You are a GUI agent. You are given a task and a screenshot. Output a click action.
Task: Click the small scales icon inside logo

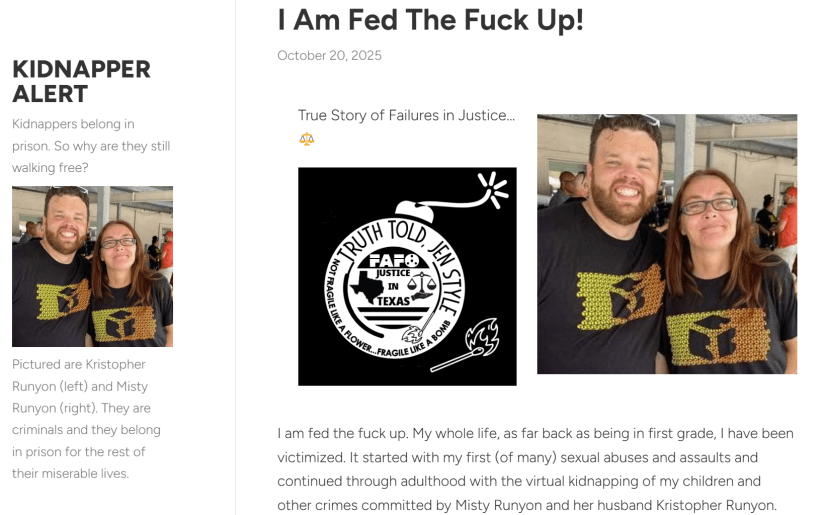pyautogui.click(x=422, y=284)
